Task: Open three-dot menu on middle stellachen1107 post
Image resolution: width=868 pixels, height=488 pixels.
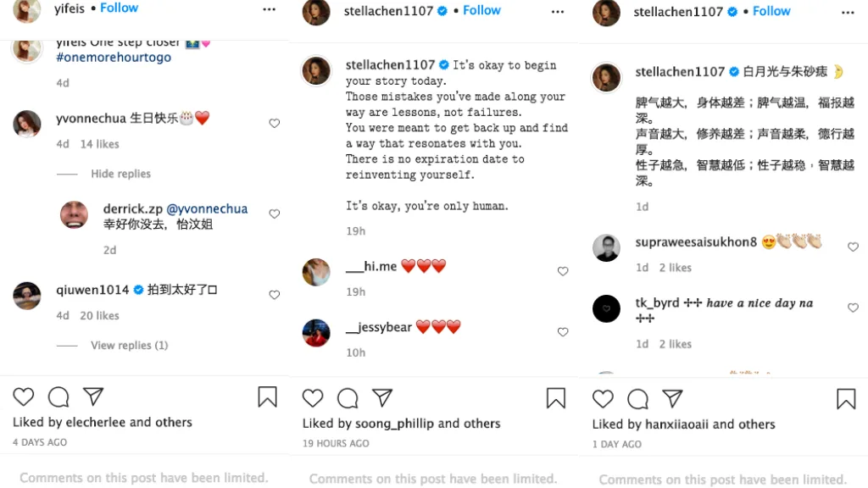Action: (558, 11)
